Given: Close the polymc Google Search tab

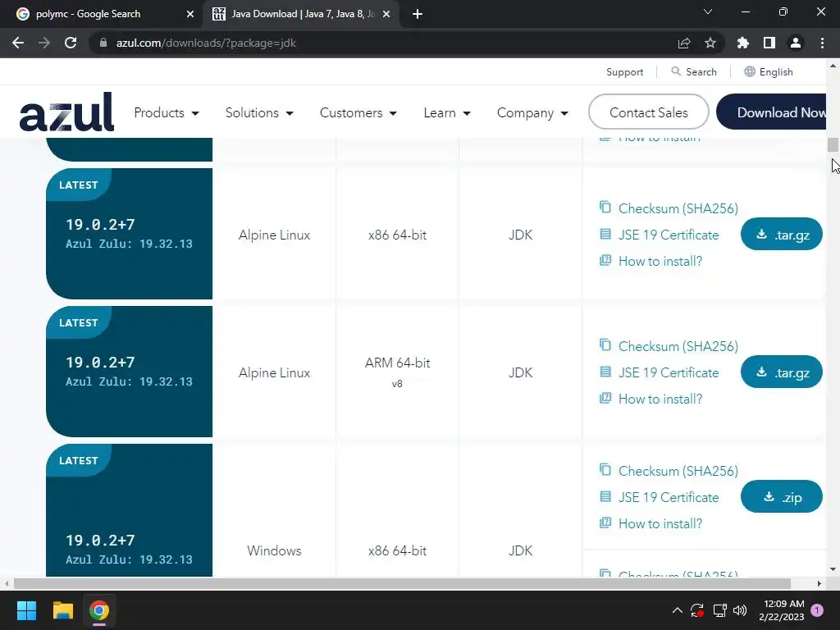Looking at the screenshot, I should (x=190, y=14).
